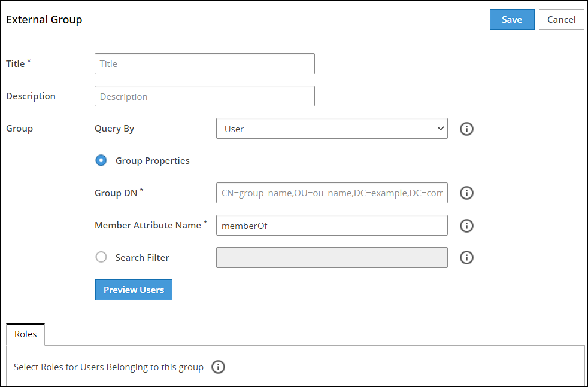Open the info tooltip beside Query By

pos(466,129)
